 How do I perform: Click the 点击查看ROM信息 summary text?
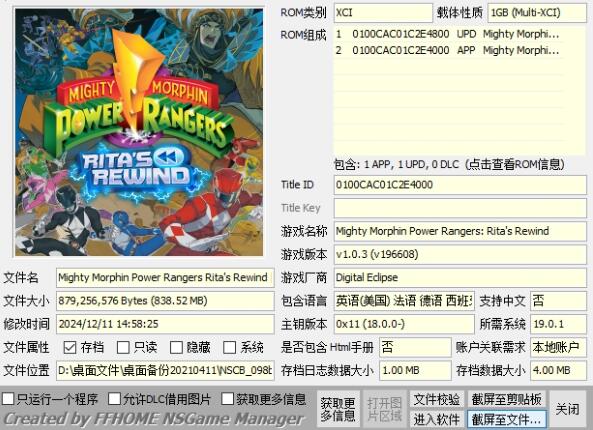click(x=449, y=165)
